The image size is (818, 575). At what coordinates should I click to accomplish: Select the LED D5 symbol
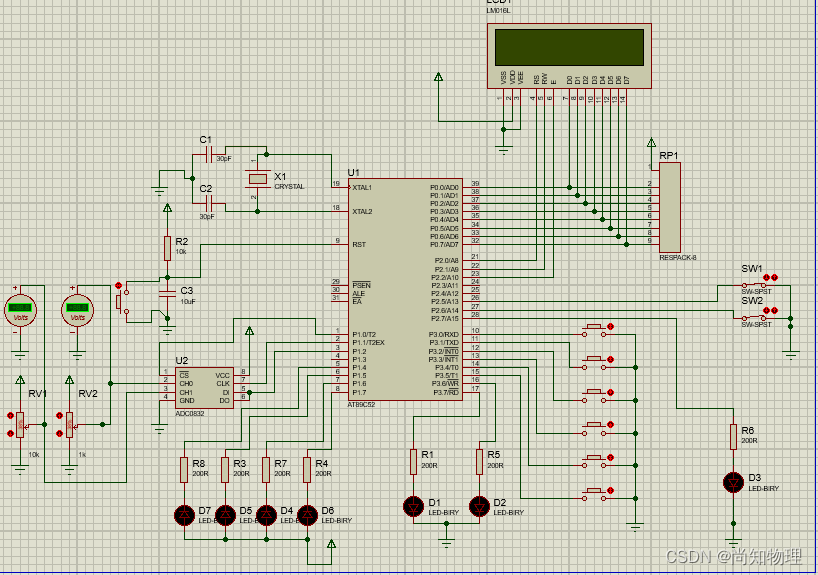tap(225, 515)
